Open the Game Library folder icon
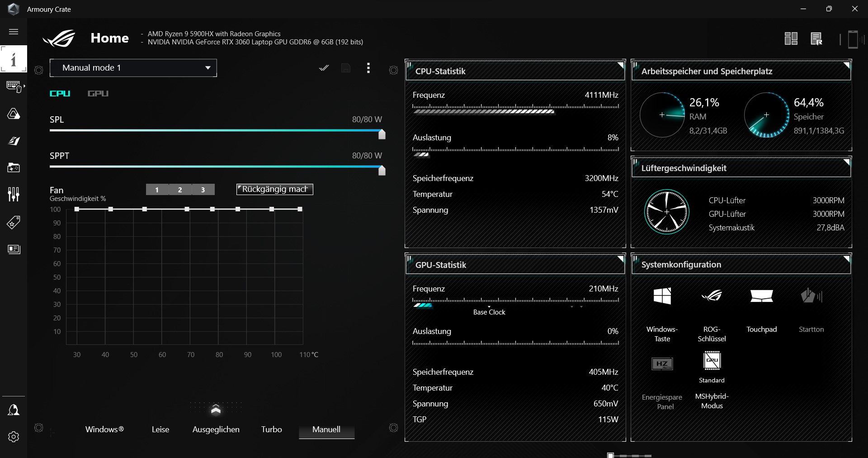The height and width of the screenshot is (458, 868). pyautogui.click(x=14, y=167)
